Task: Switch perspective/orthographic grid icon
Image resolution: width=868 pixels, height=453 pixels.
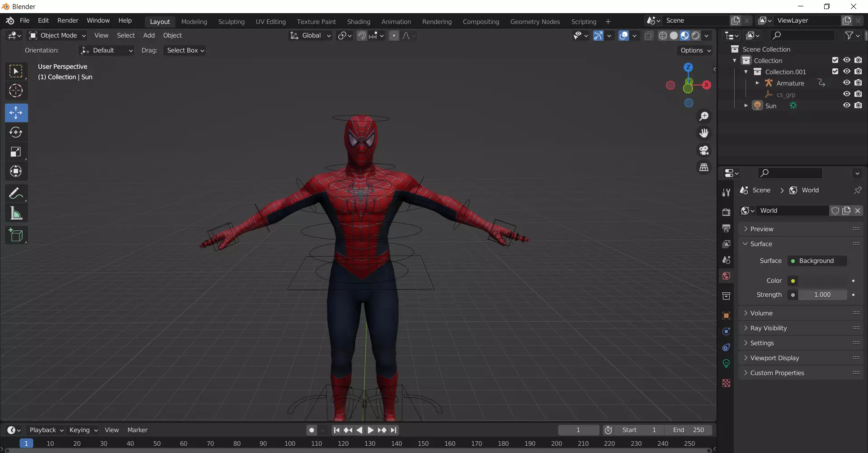Action: click(x=704, y=167)
